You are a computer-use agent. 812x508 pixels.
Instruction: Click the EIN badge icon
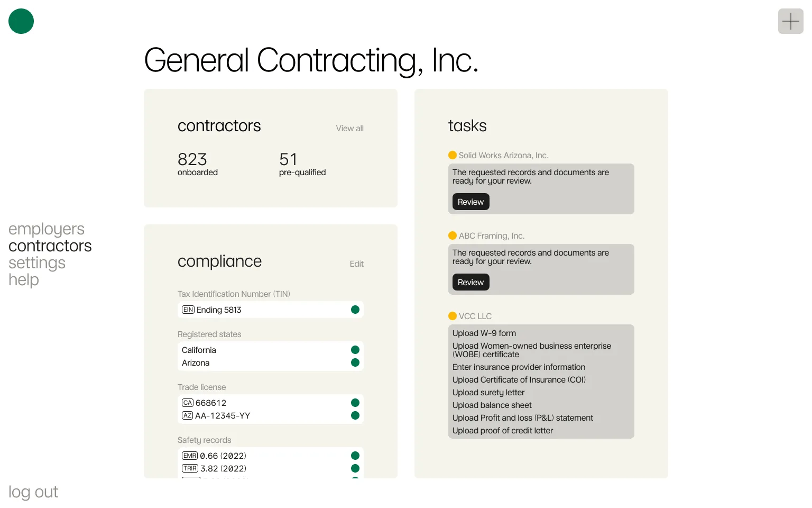click(188, 310)
